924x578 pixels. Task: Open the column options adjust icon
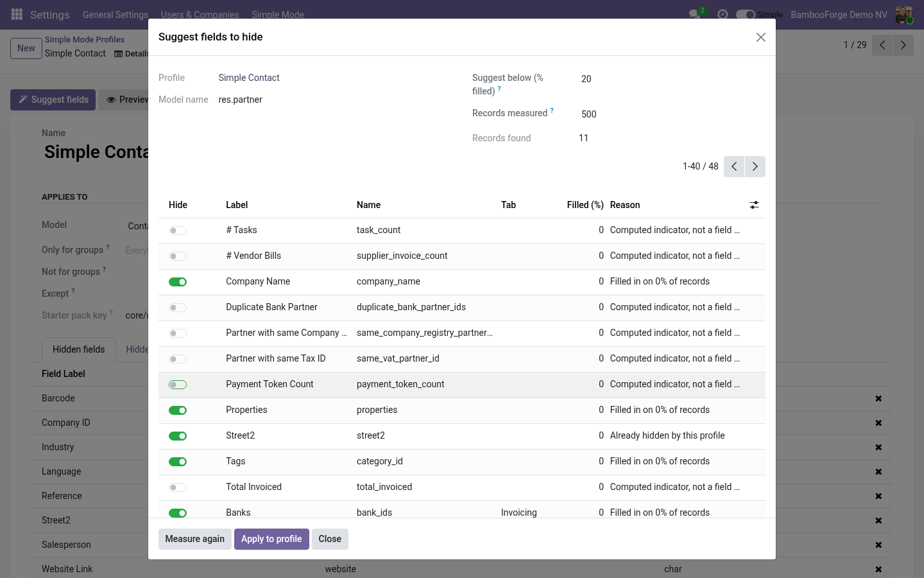point(754,205)
